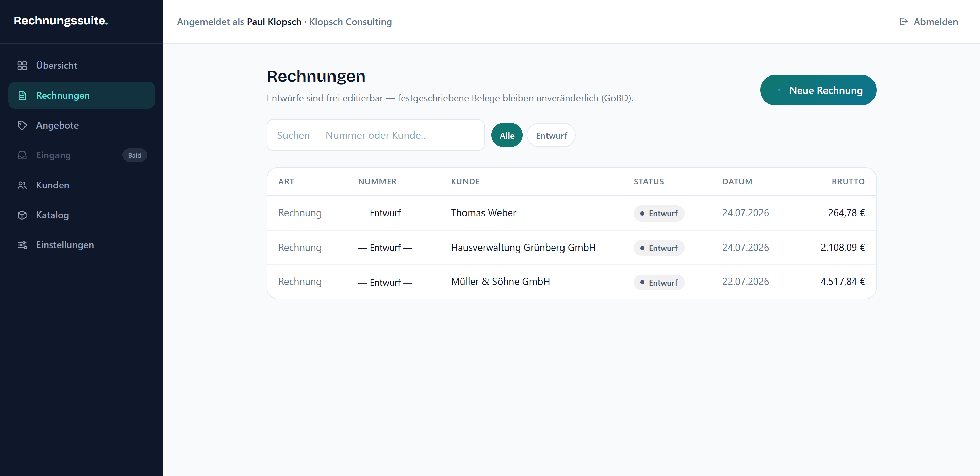Open the Müller & Söhne GmbH invoice
The image size is (980, 476).
pyautogui.click(x=571, y=282)
